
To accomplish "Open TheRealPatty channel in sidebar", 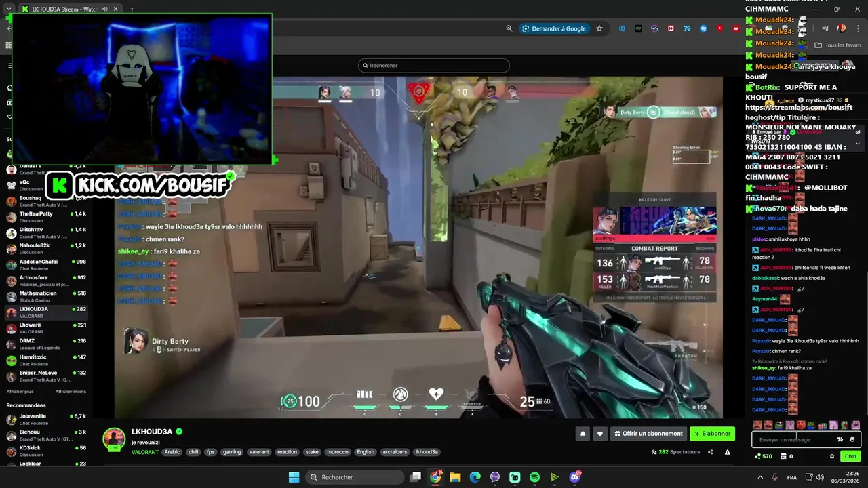I will click(x=46, y=217).
